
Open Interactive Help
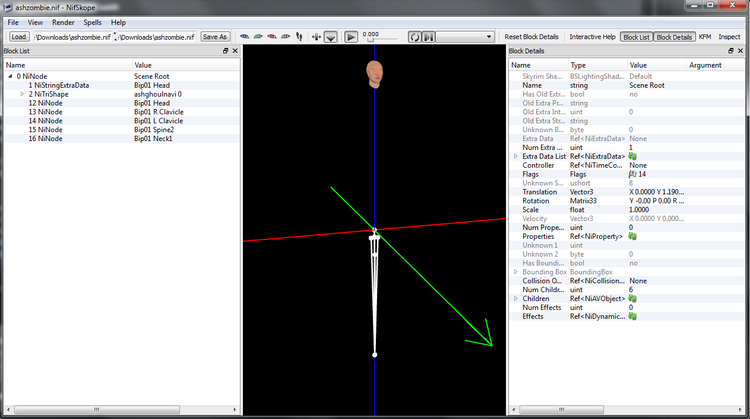592,37
